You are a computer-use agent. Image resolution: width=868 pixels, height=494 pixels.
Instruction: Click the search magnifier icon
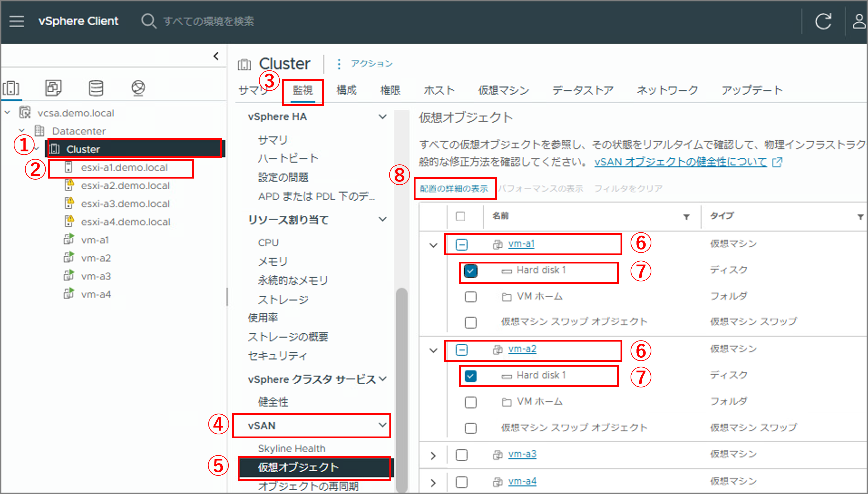point(148,21)
